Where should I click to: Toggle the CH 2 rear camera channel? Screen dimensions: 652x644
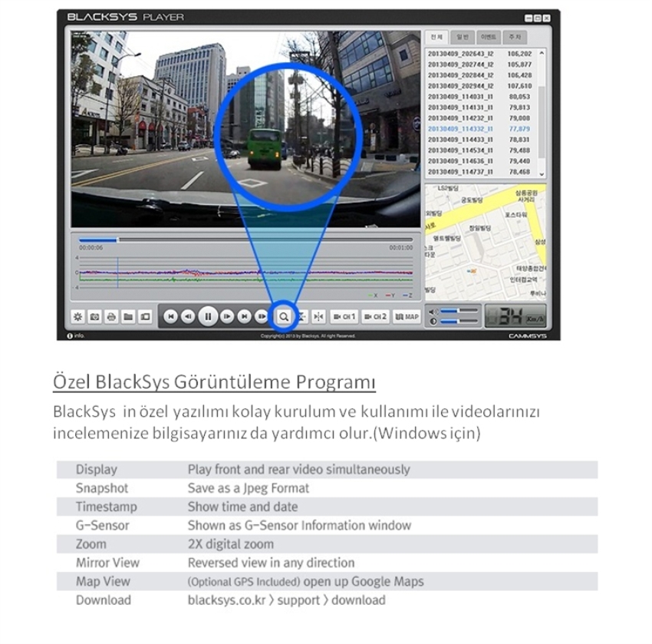point(376,317)
